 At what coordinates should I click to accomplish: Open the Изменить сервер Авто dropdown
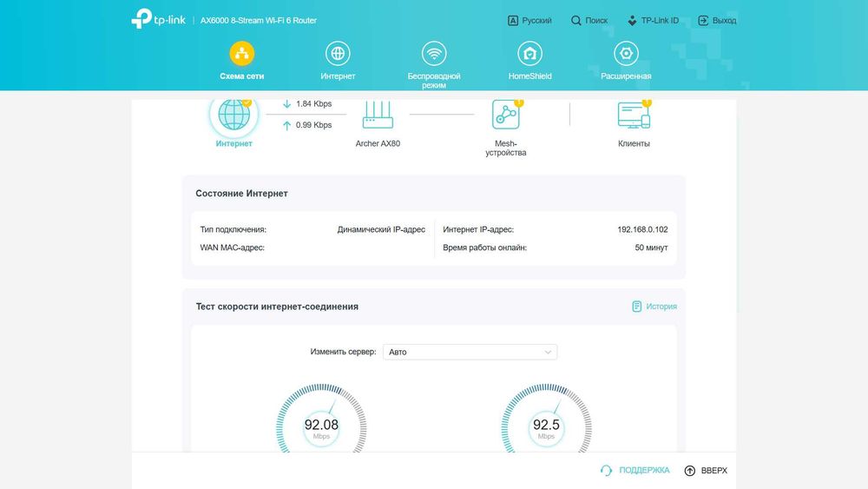pos(470,352)
